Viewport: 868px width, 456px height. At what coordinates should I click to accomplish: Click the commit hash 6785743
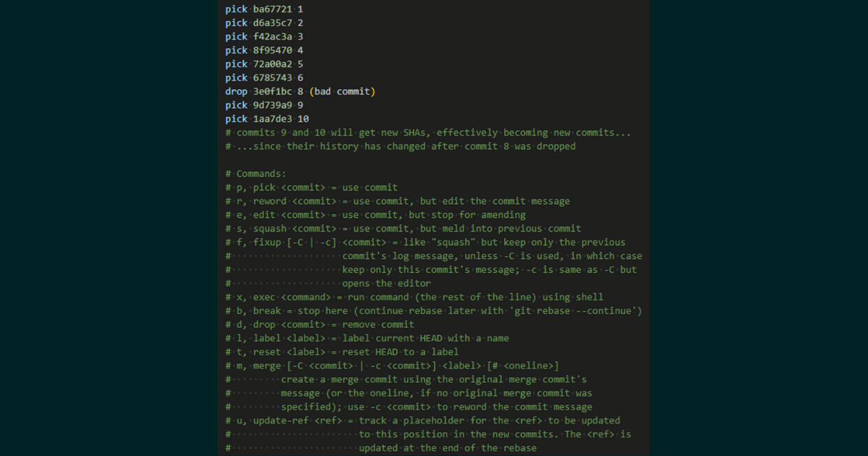click(273, 77)
